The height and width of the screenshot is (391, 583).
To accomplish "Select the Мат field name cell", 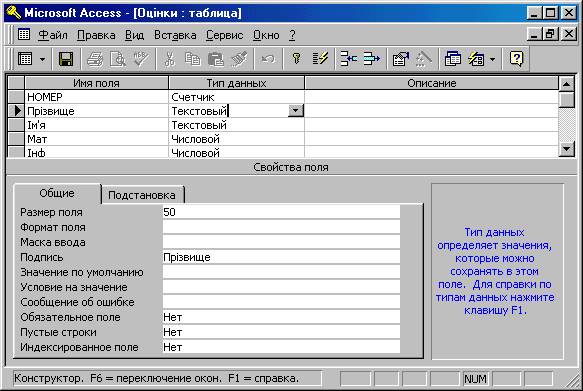I will point(96,139).
